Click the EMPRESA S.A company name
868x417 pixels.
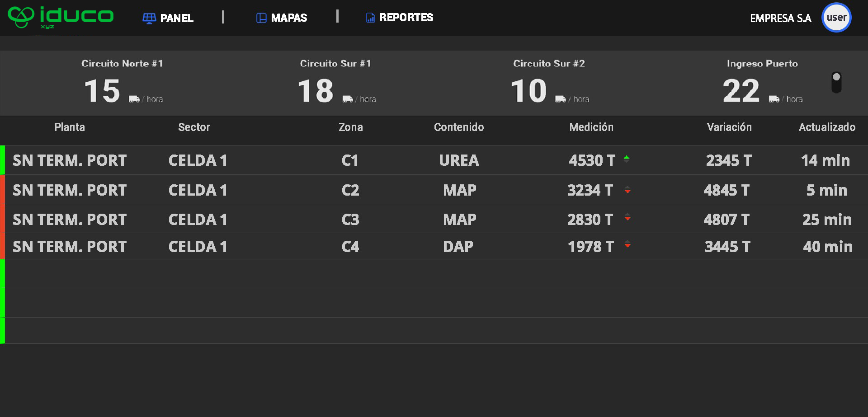coord(780,18)
